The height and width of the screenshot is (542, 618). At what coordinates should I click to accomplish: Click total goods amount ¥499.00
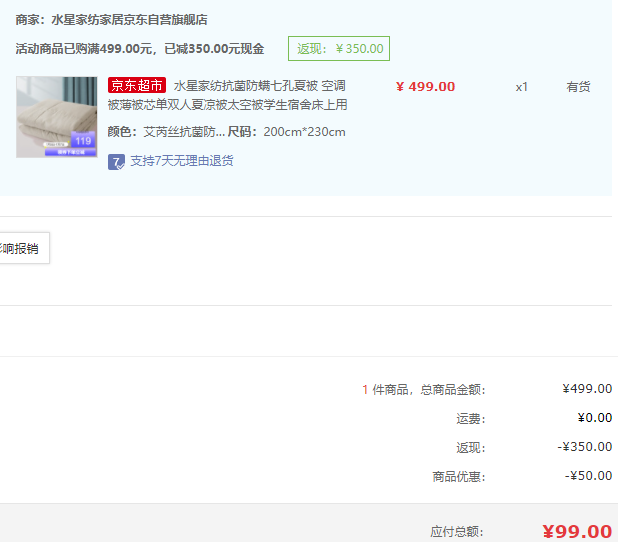(587, 389)
